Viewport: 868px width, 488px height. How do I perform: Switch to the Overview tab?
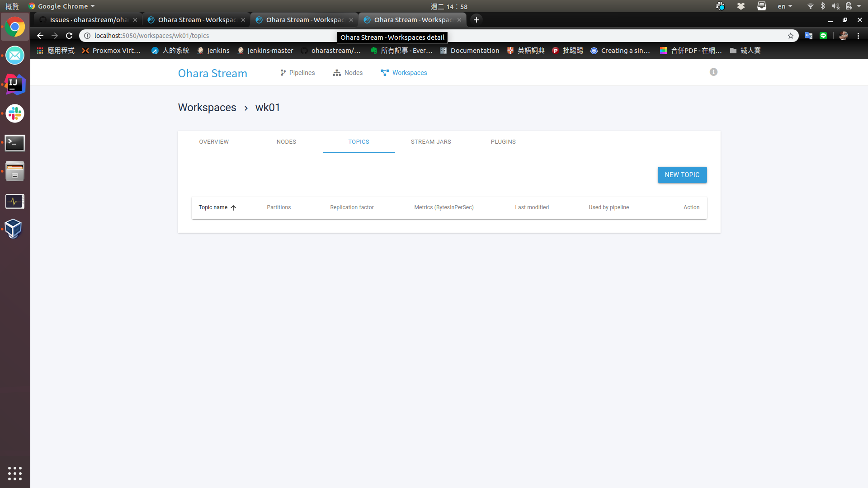[214, 142]
